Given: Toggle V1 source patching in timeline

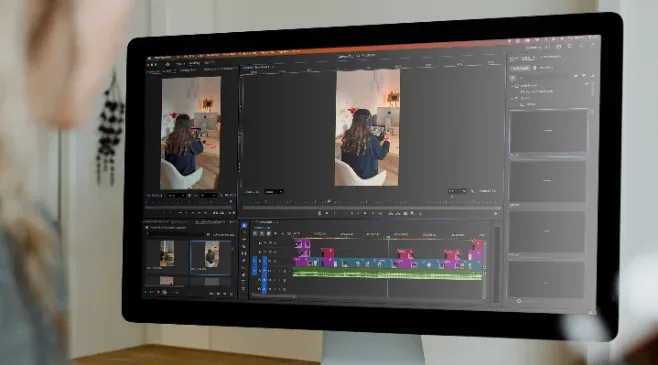Looking at the screenshot, I should point(254,261).
